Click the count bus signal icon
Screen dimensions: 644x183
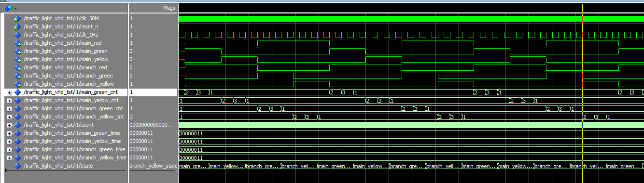pyautogui.click(x=18, y=125)
